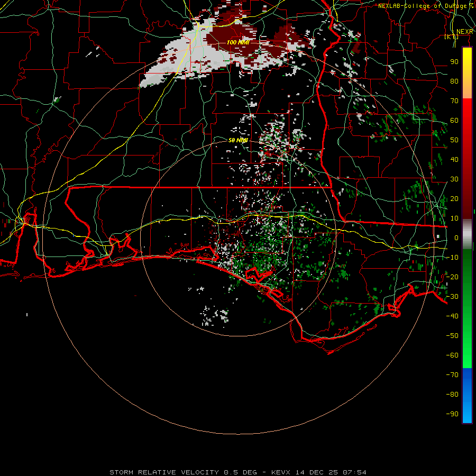Click the "-70" value on velocity scale
Image resolution: width=476 pixels, height=476 pixels.
click(452, 375)
